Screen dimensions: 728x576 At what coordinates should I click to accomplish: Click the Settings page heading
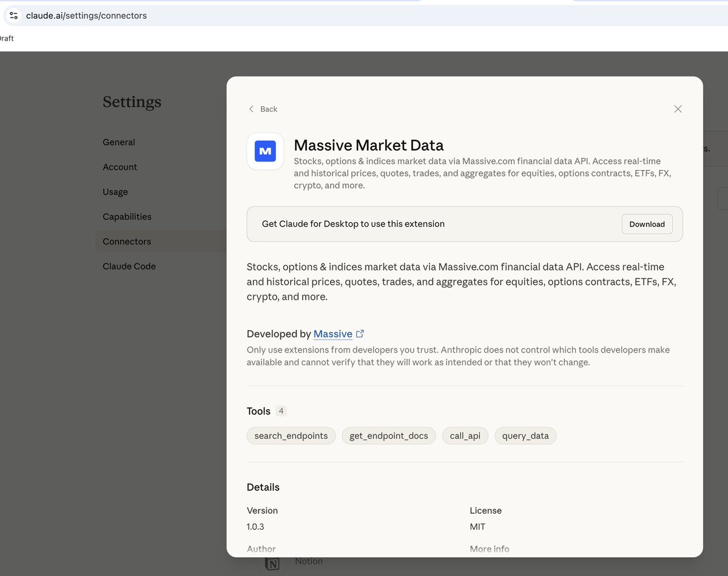(132, 101)
